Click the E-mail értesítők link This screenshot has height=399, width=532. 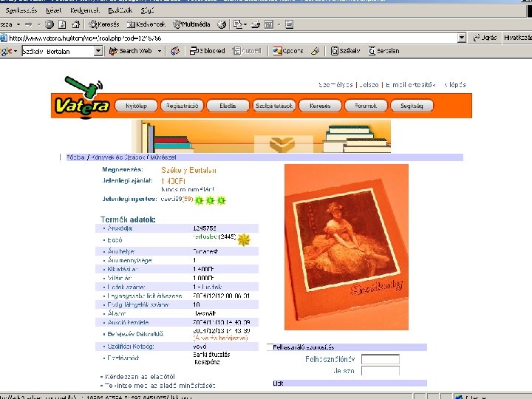coord(410,85)
